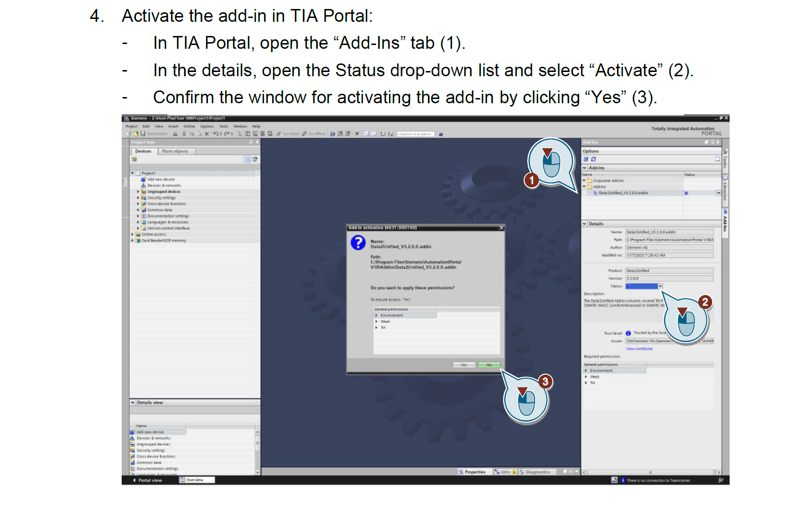Click the blue trust level info icon

628,333
